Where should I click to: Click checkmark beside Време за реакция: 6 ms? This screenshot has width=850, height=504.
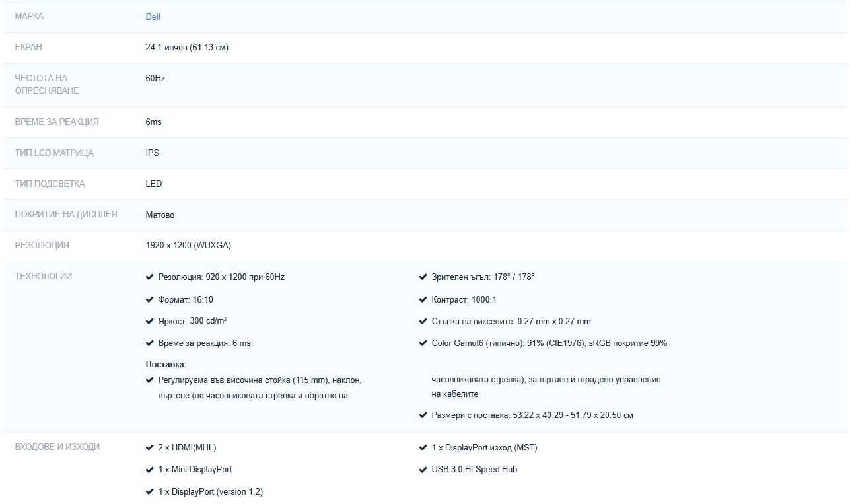149,343
